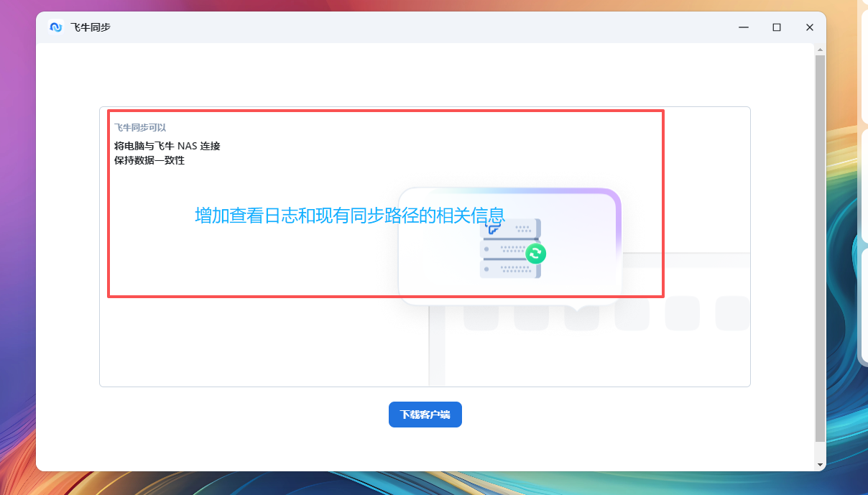Maximize the 飞牛同步 window
Image resolution: width=868 pixels, height=495 pixels.
[777, 27]
